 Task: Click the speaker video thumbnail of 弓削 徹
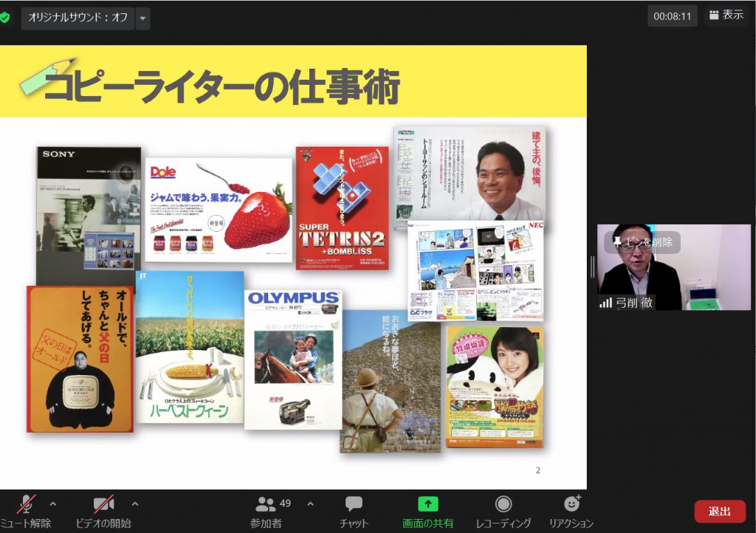pos(673,267)
